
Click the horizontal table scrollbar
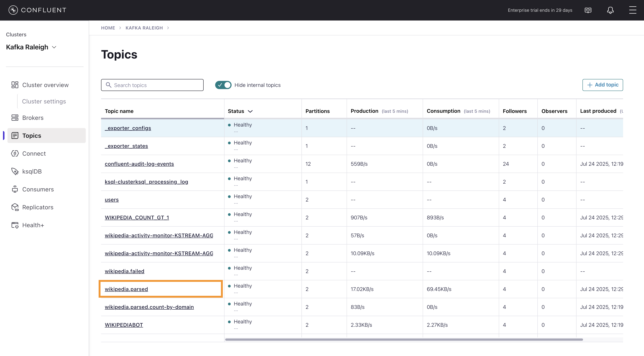point(404,339)
